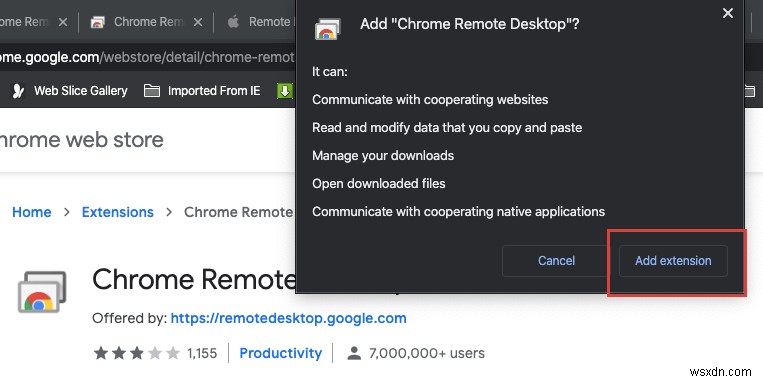The image size is (763, 382).
Task: Click the address bar URL
Action: click(147, 57)
